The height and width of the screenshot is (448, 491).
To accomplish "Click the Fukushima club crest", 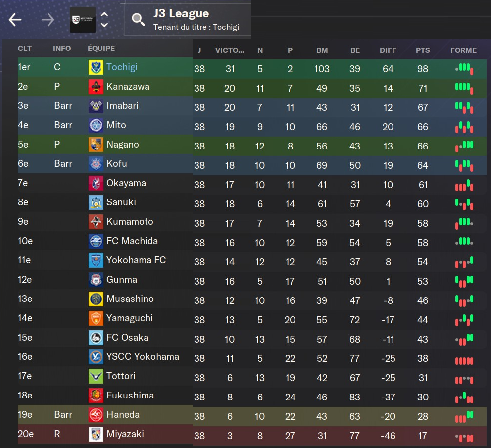I will click(96, 396).
